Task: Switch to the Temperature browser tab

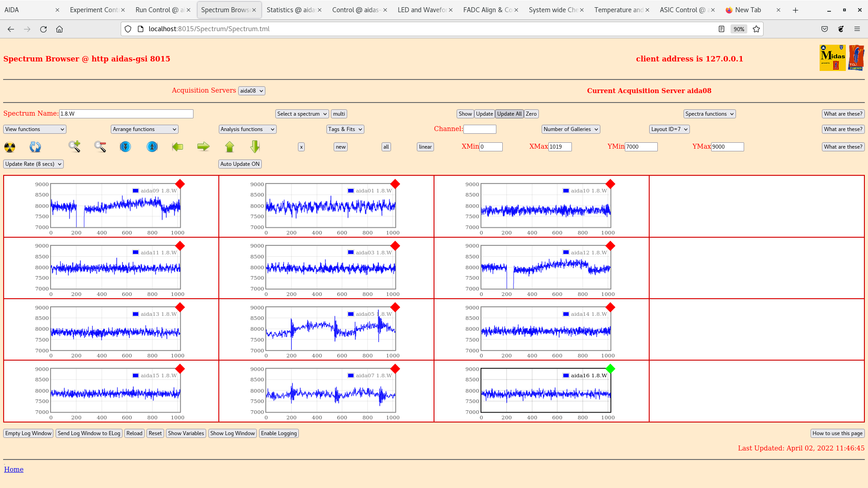Action: pos(618,10)
